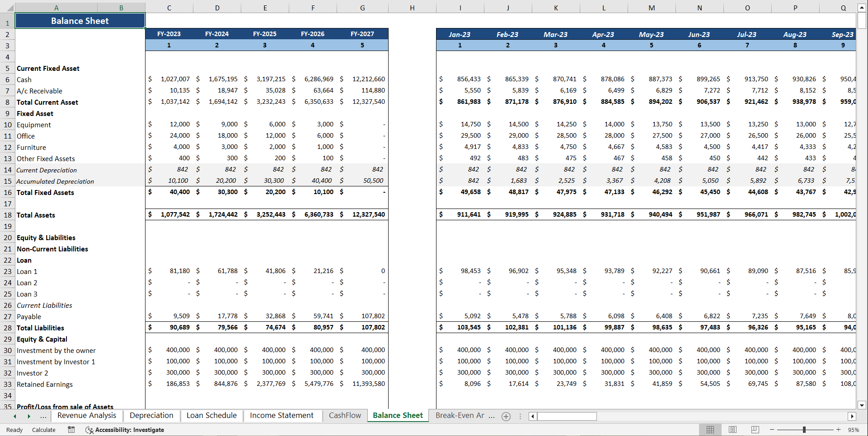Open the Income Statement sheet
The height and width of the screenshot is (436, 868).
(x=282, y=416)
